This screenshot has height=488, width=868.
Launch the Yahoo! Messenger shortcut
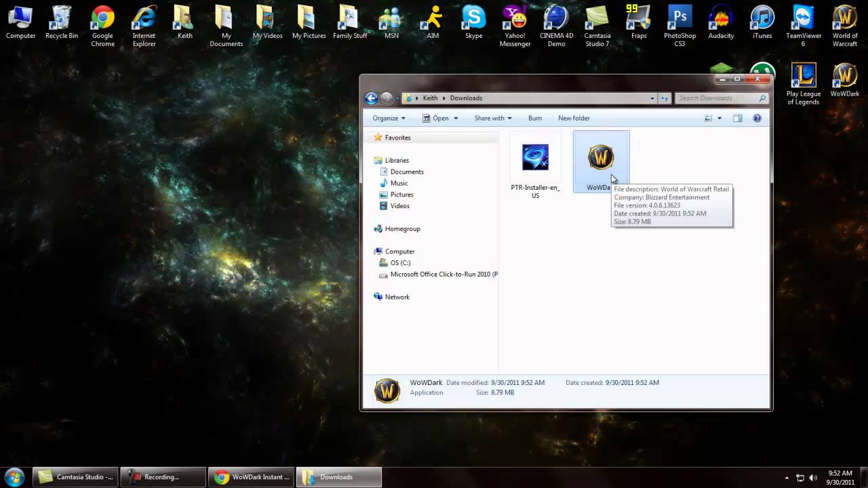(x=515, y=26)
